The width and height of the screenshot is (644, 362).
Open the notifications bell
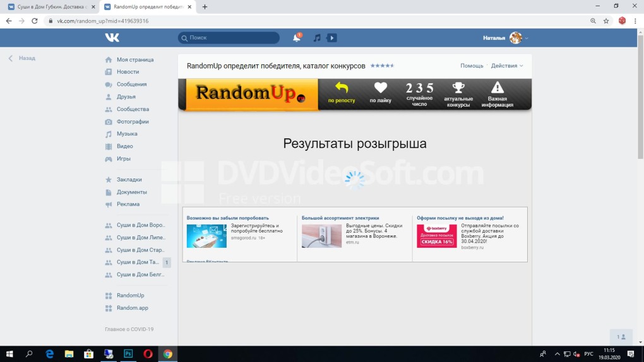point(297,37)
